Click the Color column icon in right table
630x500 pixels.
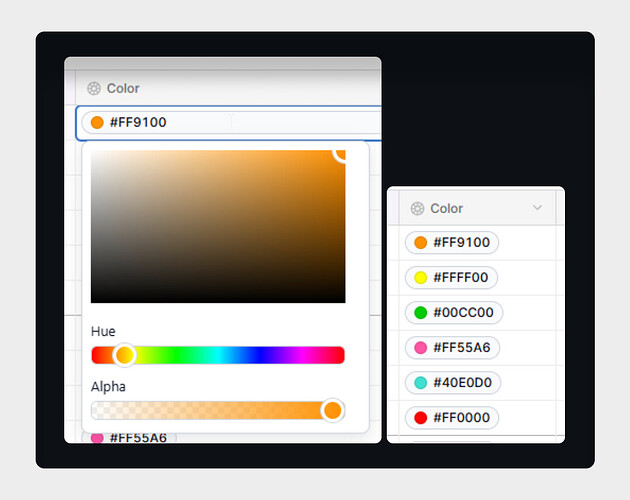(417, 209)
